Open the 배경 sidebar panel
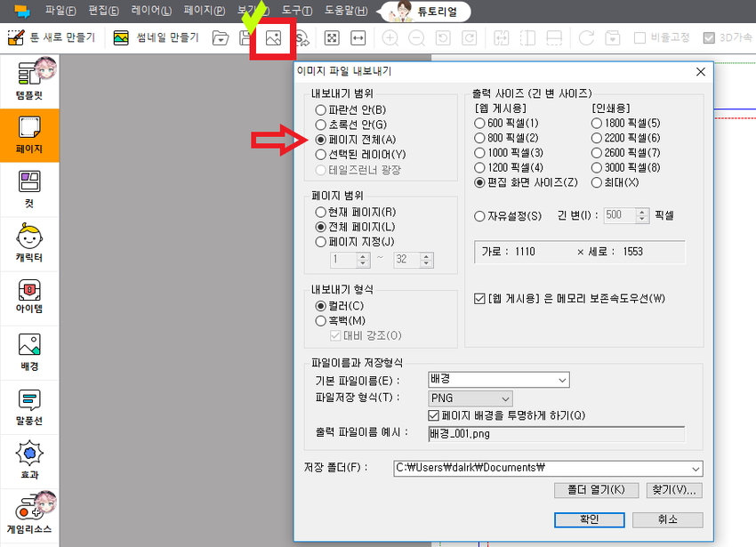 click(29, 352)
